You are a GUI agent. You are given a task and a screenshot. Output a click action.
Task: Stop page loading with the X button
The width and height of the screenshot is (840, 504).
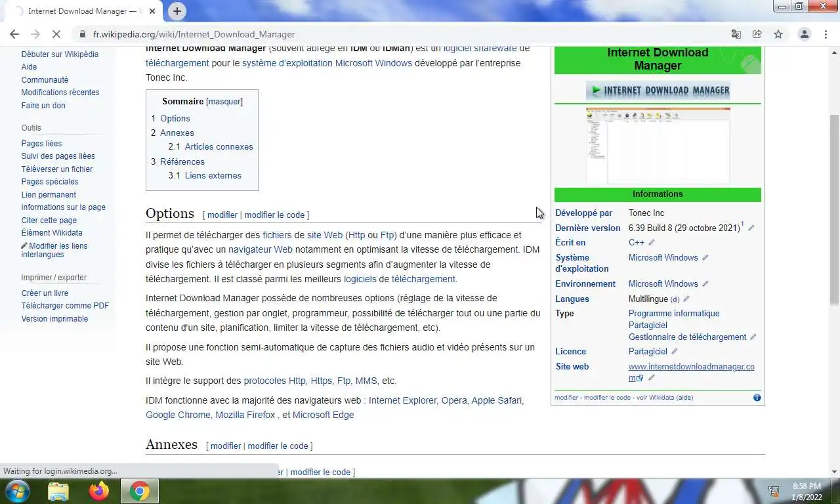pyautogui.click(x=55, y=34)
